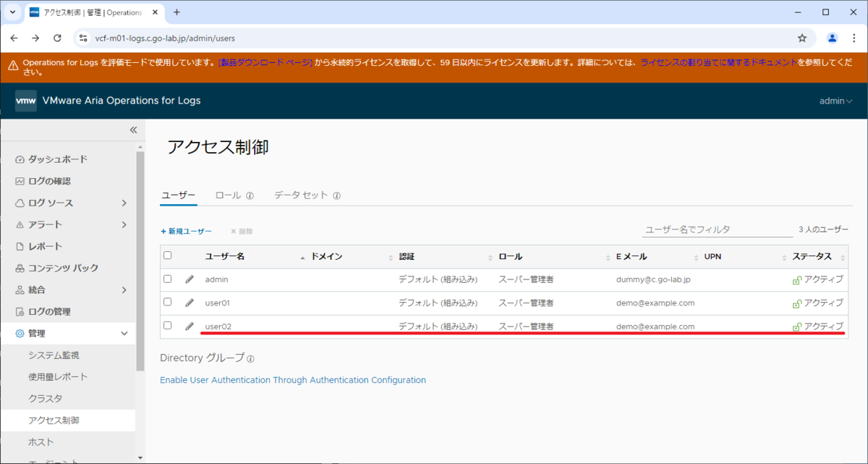Screen dimensions: 868x464
Task: Open the Chrome profile avatar
Action: coord(833,38)
